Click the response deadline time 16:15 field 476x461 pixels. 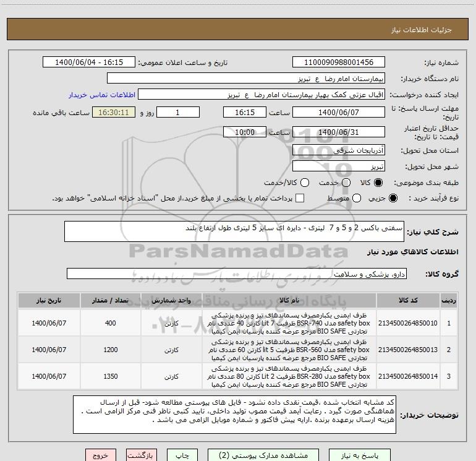(x=245, y=112)
